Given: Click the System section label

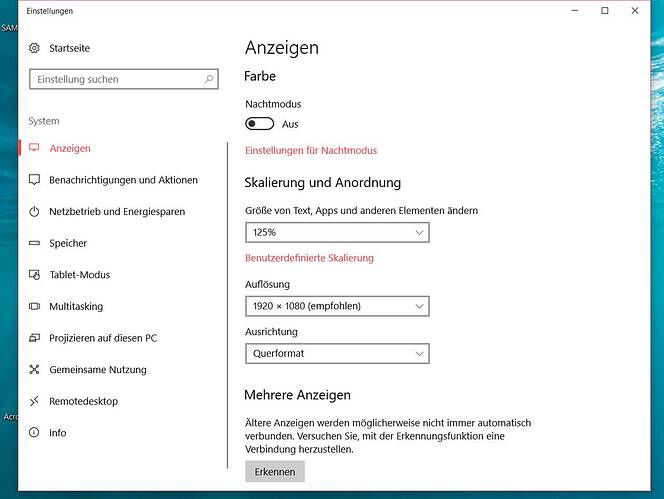Looking at the screenshot, I should [44, 121].
